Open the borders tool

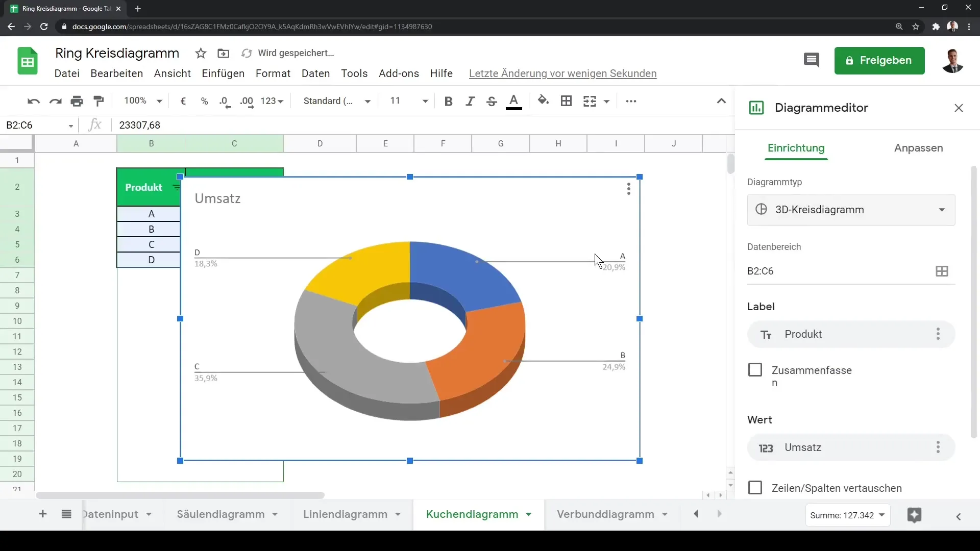coord(566,101)
